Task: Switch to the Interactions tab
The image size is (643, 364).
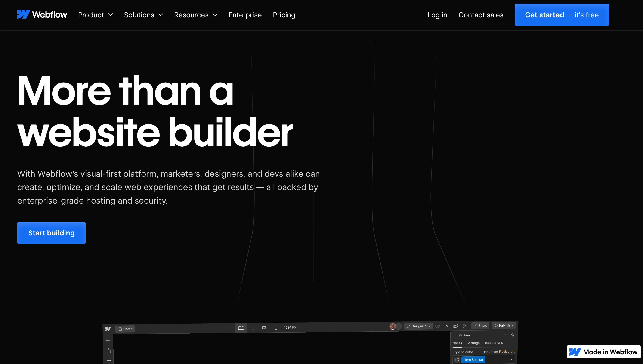Action: [x=494, y=343]
